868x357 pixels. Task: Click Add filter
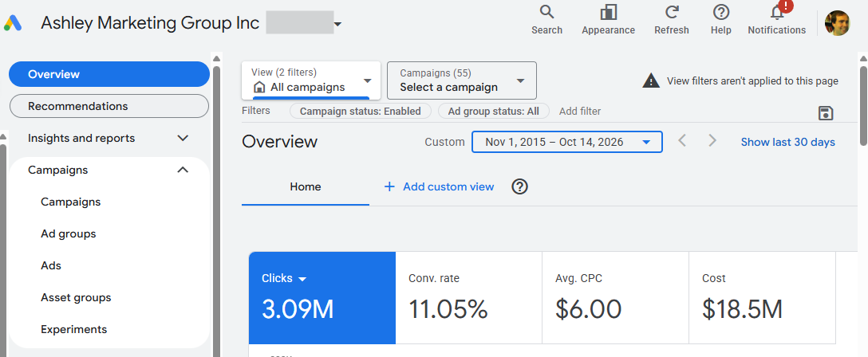pos(579,111)
